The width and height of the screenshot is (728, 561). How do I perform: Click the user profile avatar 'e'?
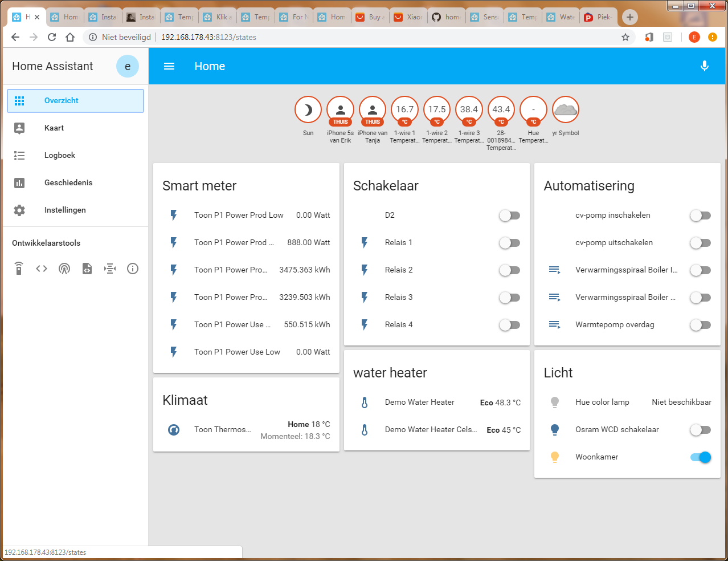[x=128, y=66]
